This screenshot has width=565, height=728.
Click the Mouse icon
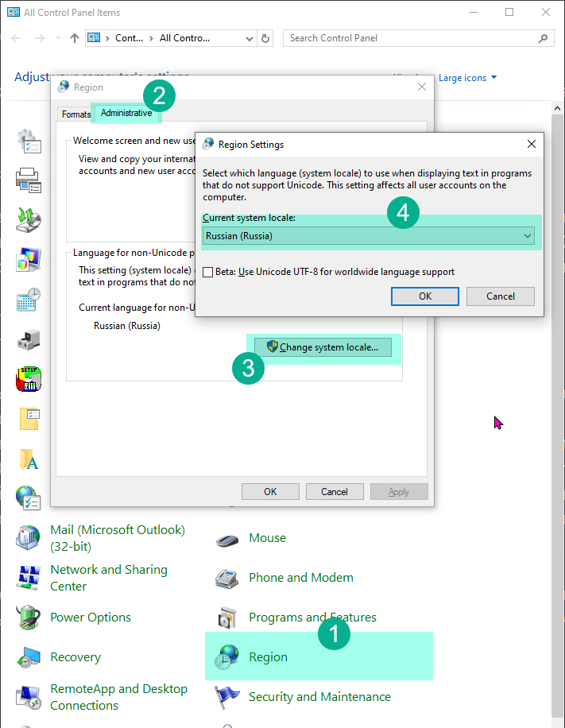(x=227, y=539)
